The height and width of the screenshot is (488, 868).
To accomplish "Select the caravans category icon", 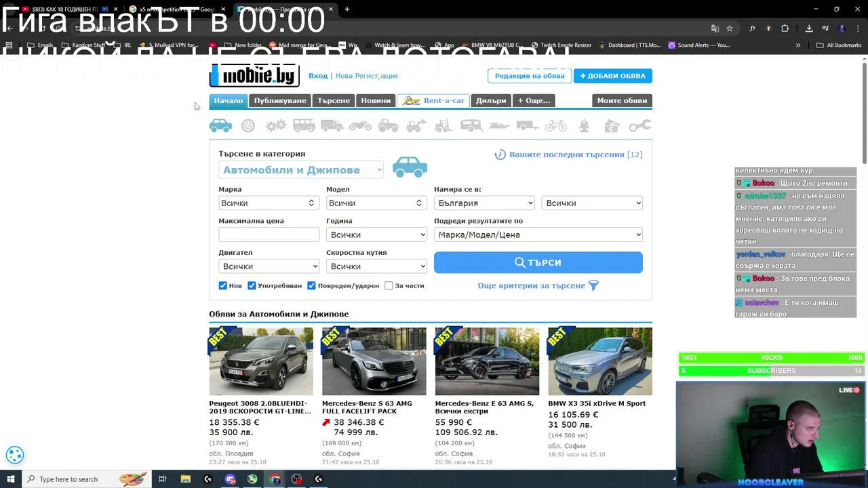I will 471,125.
